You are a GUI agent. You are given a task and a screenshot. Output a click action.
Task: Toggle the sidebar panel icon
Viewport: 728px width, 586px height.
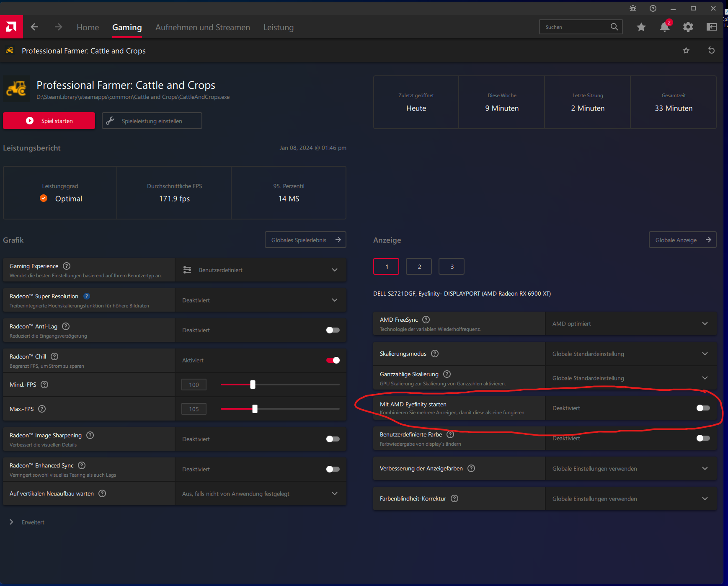[711, 27]
